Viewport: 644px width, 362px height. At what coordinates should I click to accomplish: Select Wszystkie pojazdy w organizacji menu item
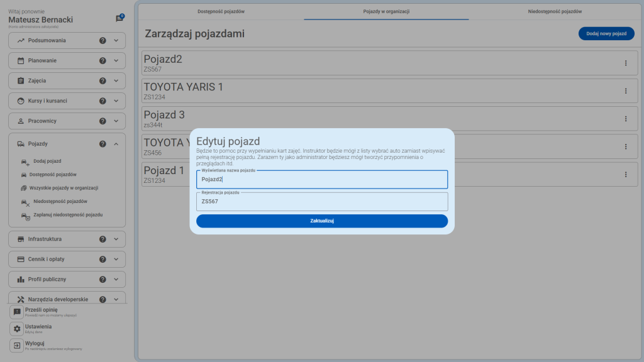(x=65, y=188)
